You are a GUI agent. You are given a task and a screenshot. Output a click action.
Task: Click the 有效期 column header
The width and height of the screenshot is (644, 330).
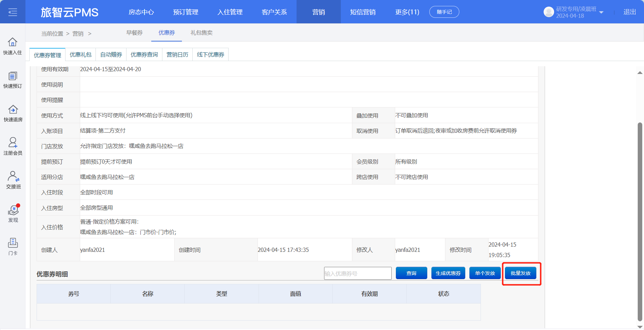(369, 294)
